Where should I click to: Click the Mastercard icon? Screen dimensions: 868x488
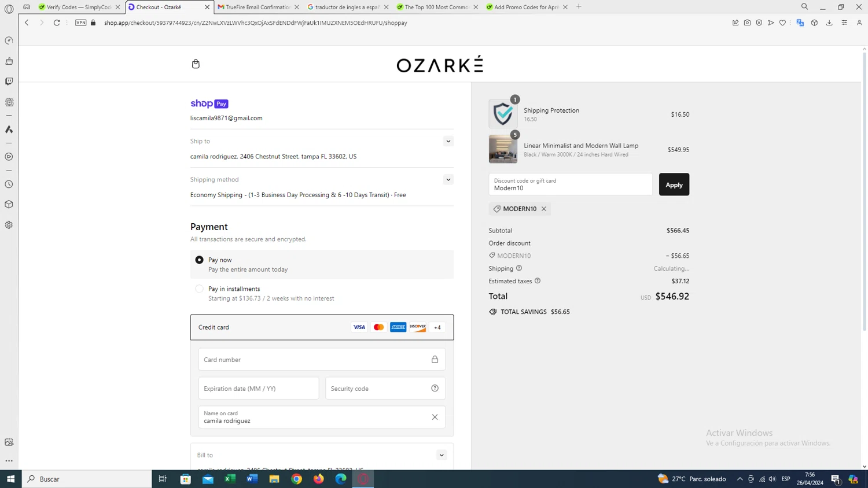click(378, 327)
